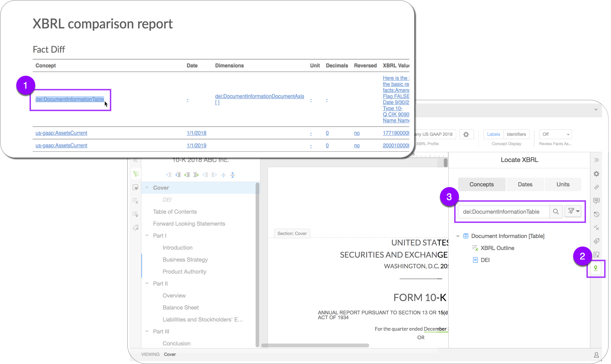The height and width of the screenshot is (364, 611).
Task: Open the tags panel icon
Action: tap(596, 241)
